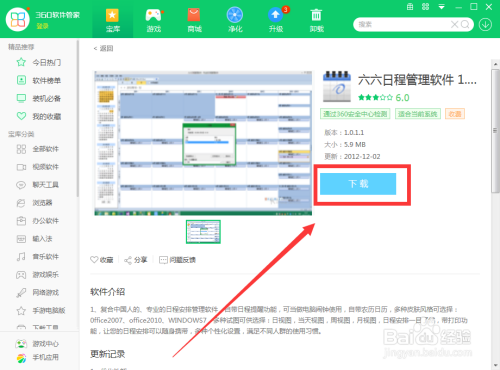Image resolution: width=500 pixels, height=370 pixels.
Task: Click the star rating 6.0
Action: 384,98
